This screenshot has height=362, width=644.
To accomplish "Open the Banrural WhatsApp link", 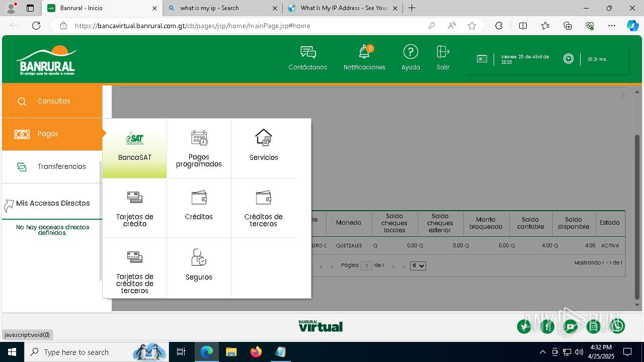I will tap(617, 326).
